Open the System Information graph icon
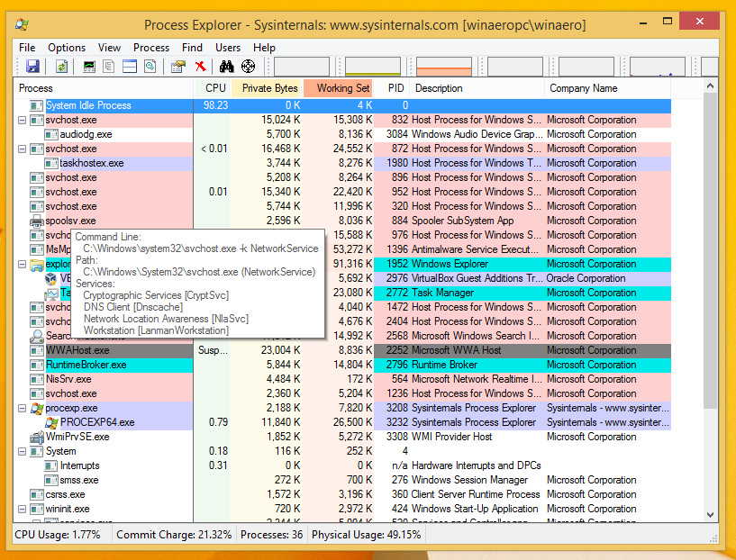The width and height of the screenshot is (736, 560). [89, 67]
